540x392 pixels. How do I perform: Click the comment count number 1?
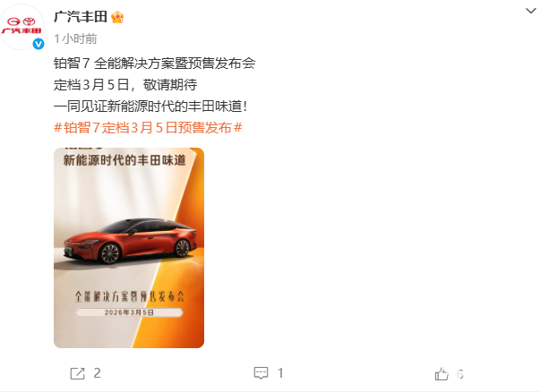coord(280,373)
